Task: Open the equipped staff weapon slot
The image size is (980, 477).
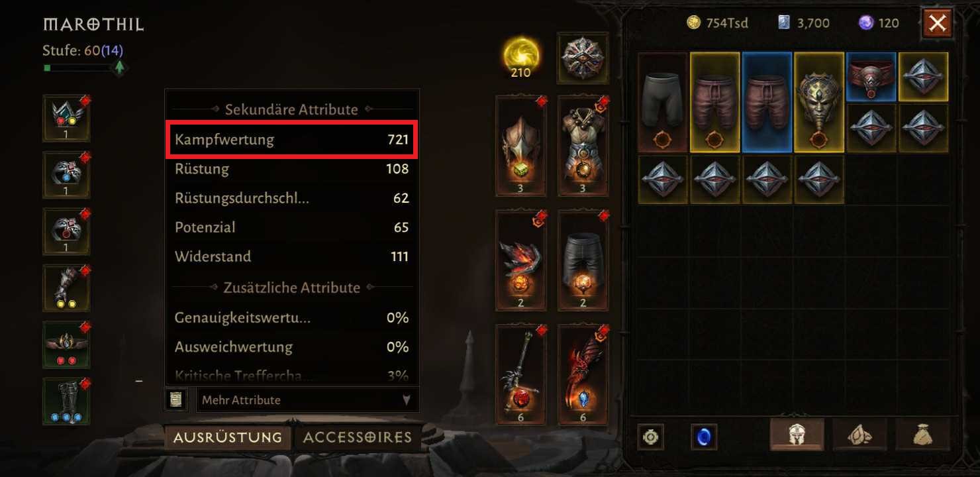Action: pos(520,374)
